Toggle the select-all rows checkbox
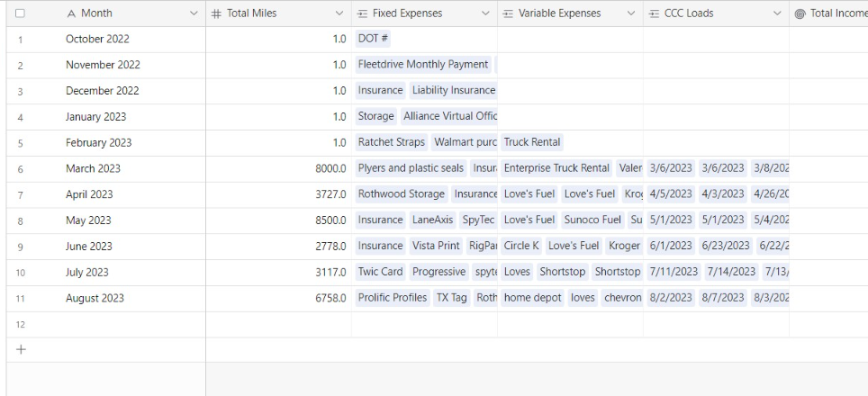The image size is (868, 396). click(20, 13)
